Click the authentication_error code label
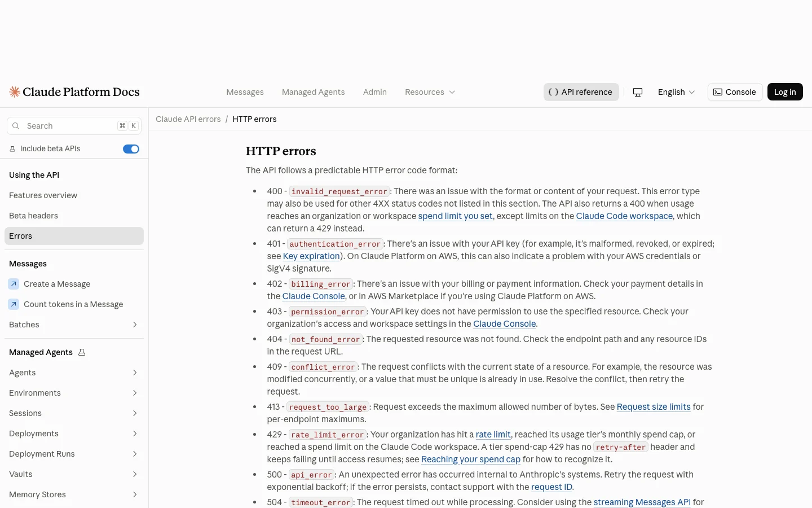This screenshot has width=812, height=508. point(335,244)
